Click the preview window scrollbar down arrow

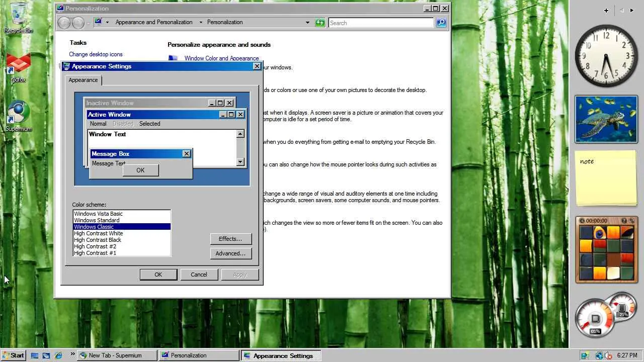click(x=240, y=162)
